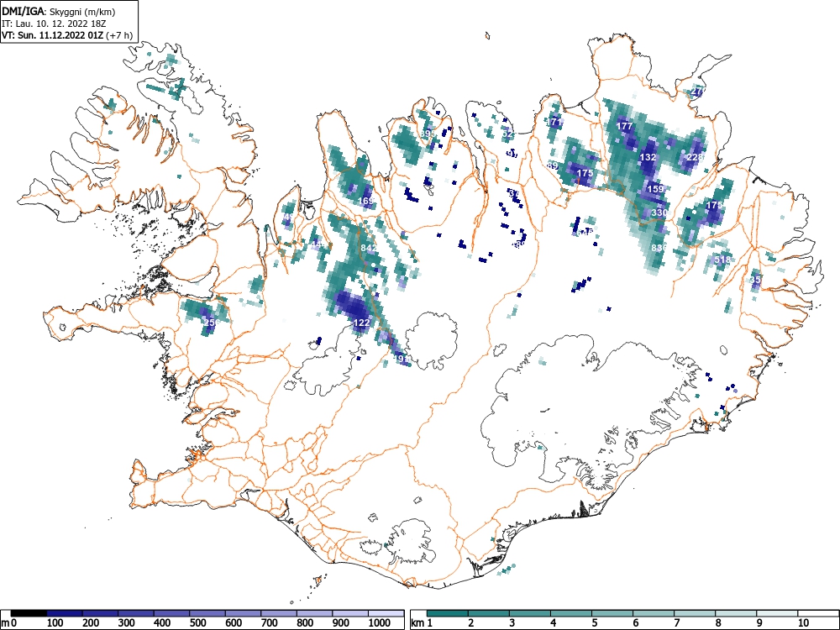Click the '842' visibility value on the map

click(x=369, y=248)
